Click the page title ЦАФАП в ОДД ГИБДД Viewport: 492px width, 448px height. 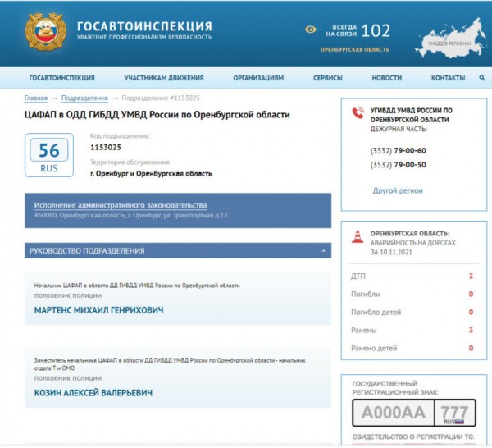[x=157, y=115]
